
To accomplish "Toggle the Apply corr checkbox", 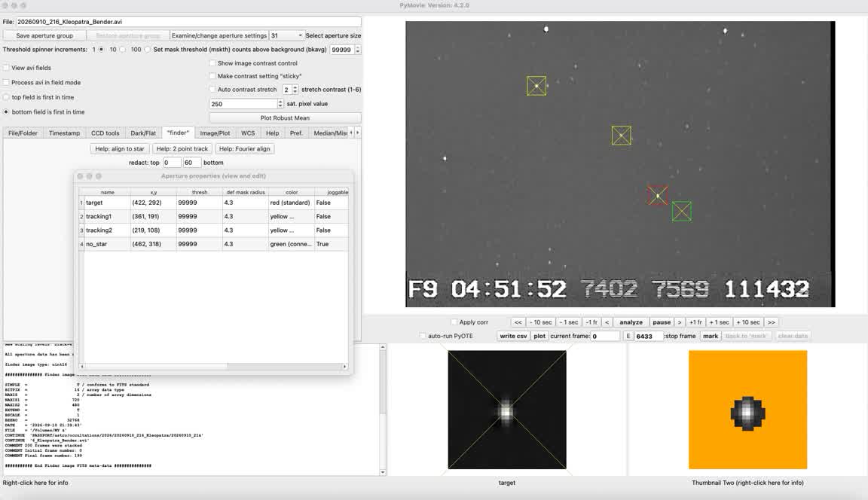I will click(454, 322).
